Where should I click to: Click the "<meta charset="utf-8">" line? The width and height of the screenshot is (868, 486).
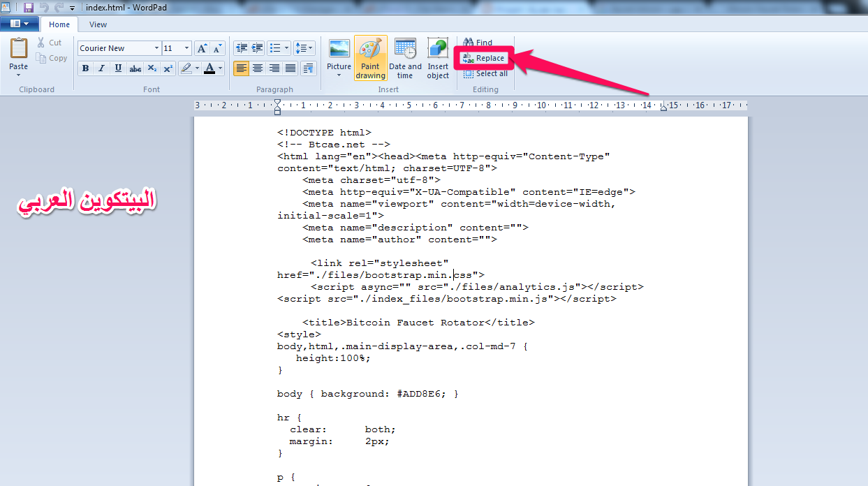(x=372, y=179)
